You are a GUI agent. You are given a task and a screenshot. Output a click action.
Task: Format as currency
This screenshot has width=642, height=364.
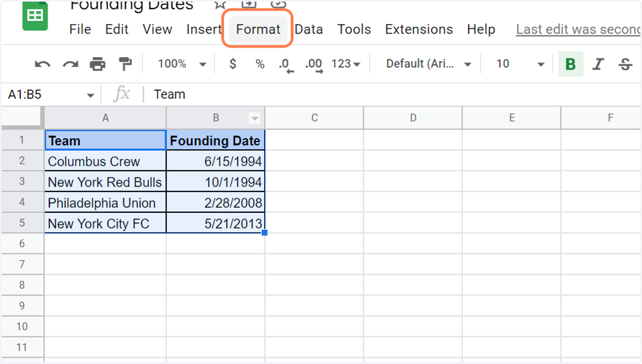(x=232, y=64)
